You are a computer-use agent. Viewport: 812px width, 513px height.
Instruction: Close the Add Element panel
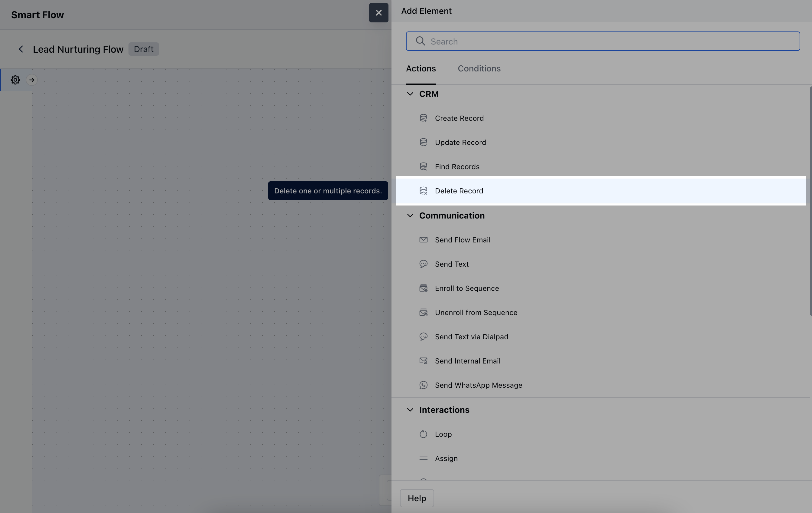coord(378,13)
